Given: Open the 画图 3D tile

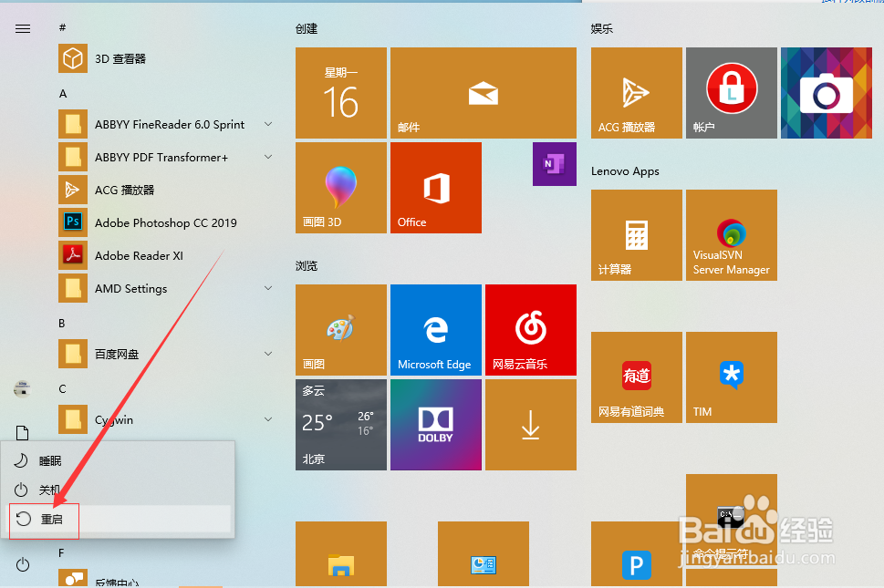Looking at the screenshot, I should click(341, 188).
